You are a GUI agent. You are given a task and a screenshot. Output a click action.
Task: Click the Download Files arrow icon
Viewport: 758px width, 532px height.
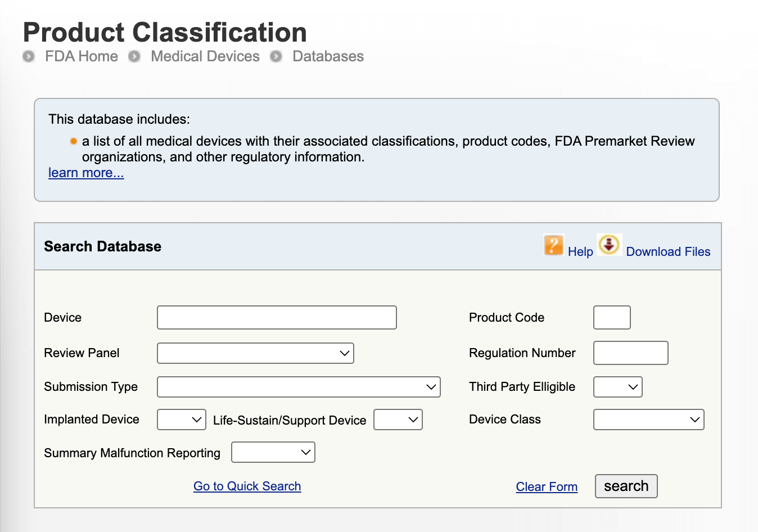609,245
